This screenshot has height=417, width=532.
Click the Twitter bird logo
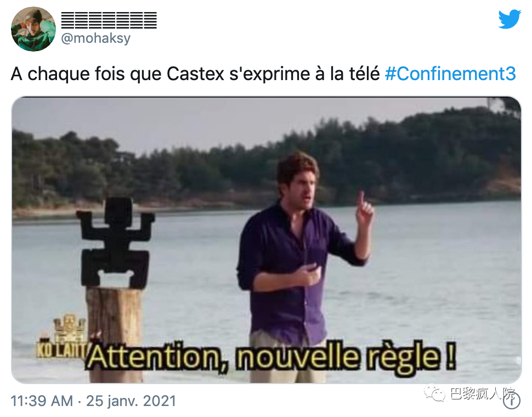coord(510,19)
